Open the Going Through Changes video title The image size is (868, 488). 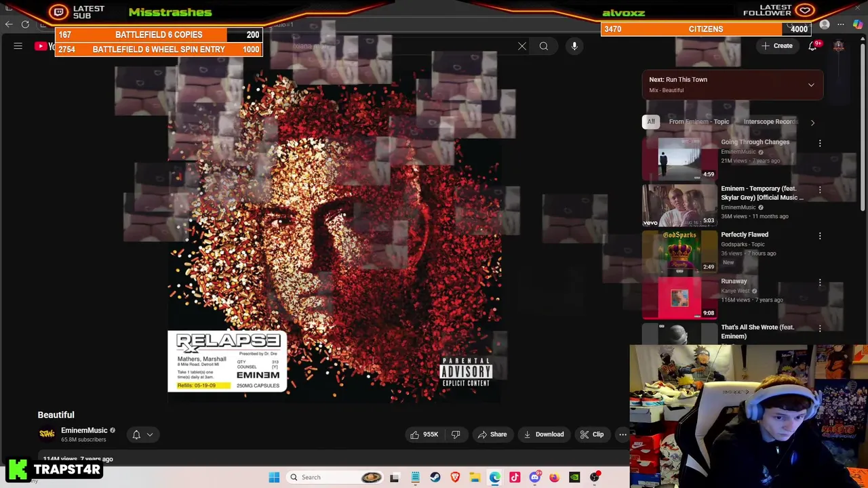755,142
